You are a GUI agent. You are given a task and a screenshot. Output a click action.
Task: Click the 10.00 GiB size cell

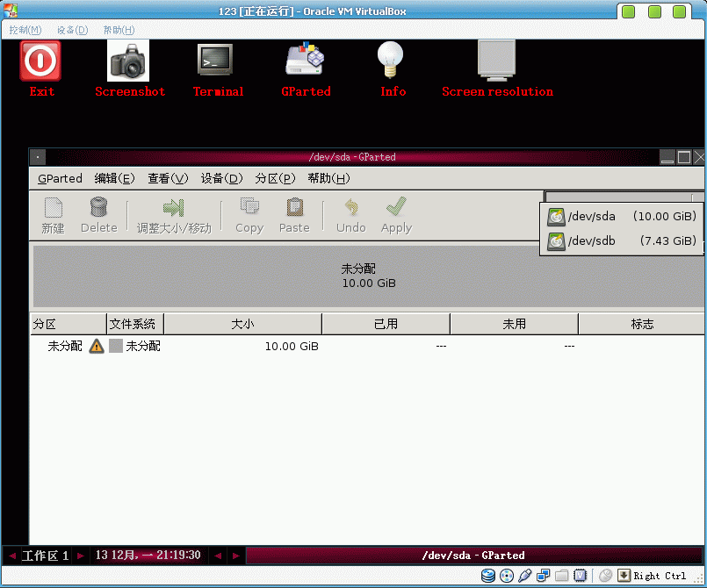point(292,347)
